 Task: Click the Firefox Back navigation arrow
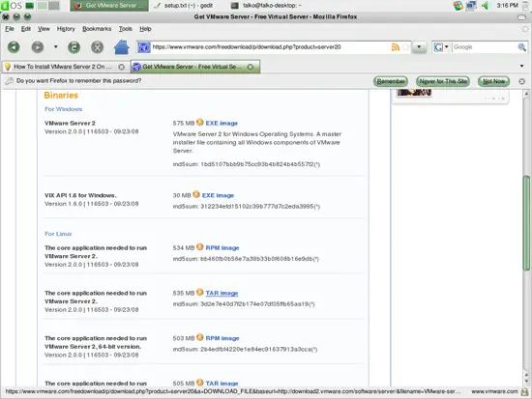[14, 46]
